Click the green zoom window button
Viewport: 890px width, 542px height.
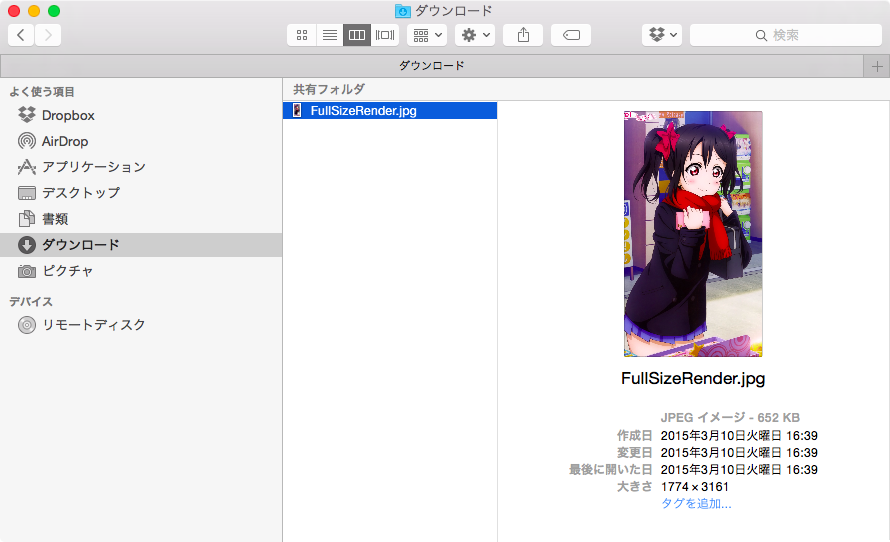(x=54, y=11)
